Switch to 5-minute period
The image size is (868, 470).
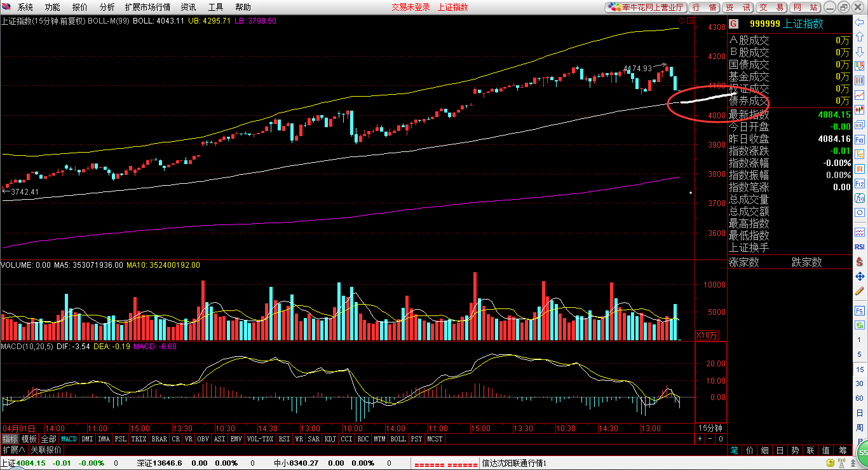pyautogui.click(x=860, y=355)
